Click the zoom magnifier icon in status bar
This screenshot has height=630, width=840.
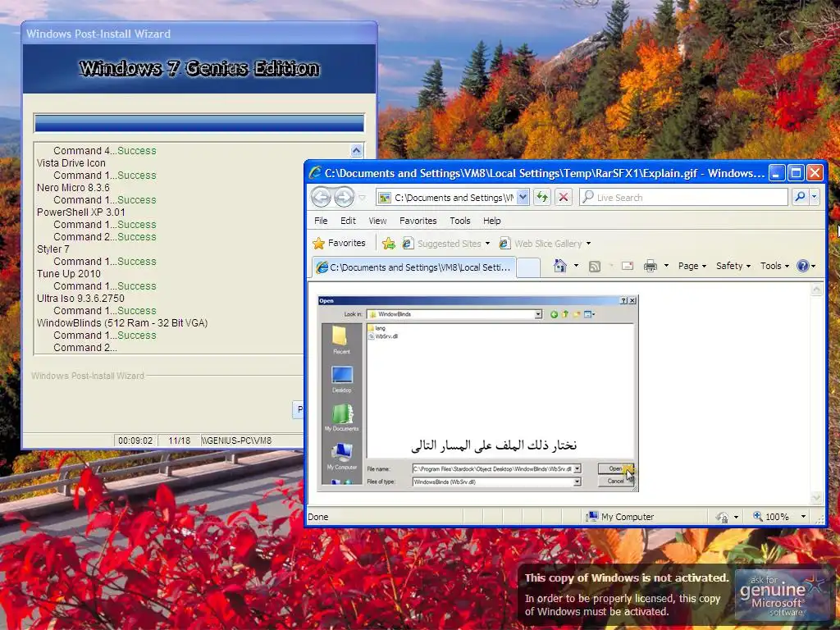click(757, 516)
